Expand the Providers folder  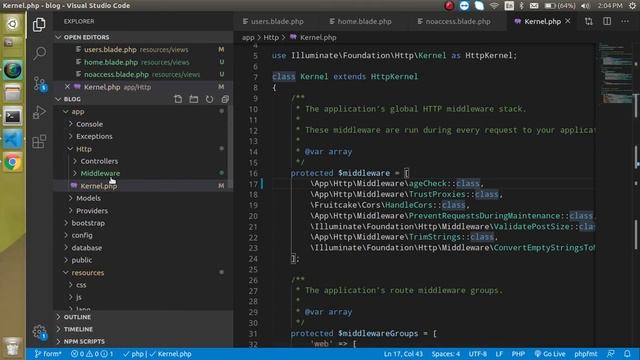click(x=92, y=211)
